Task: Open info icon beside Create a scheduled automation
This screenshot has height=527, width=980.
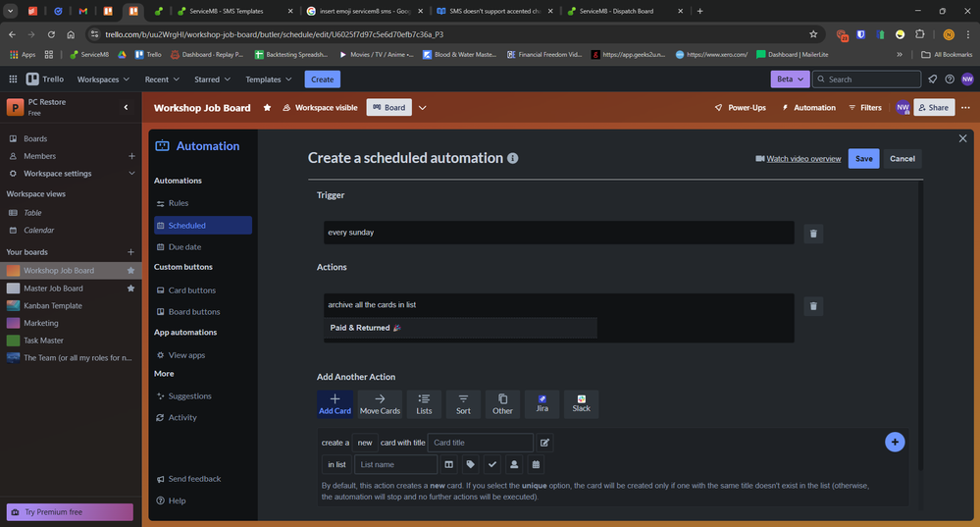Action: (x=512, y=158)
